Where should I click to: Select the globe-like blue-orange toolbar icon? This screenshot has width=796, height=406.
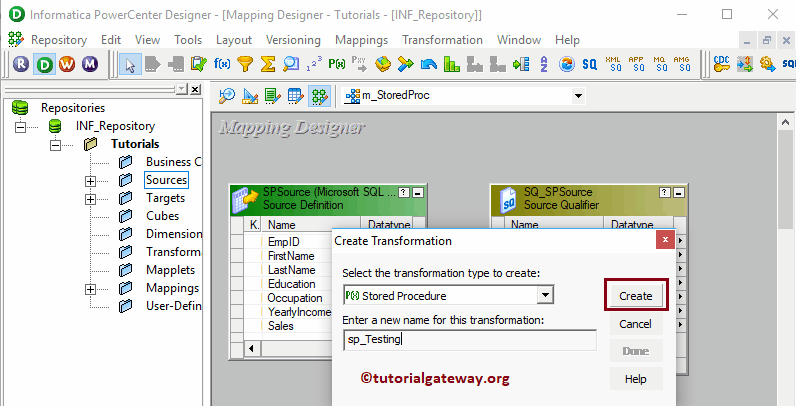click(567, 64)
